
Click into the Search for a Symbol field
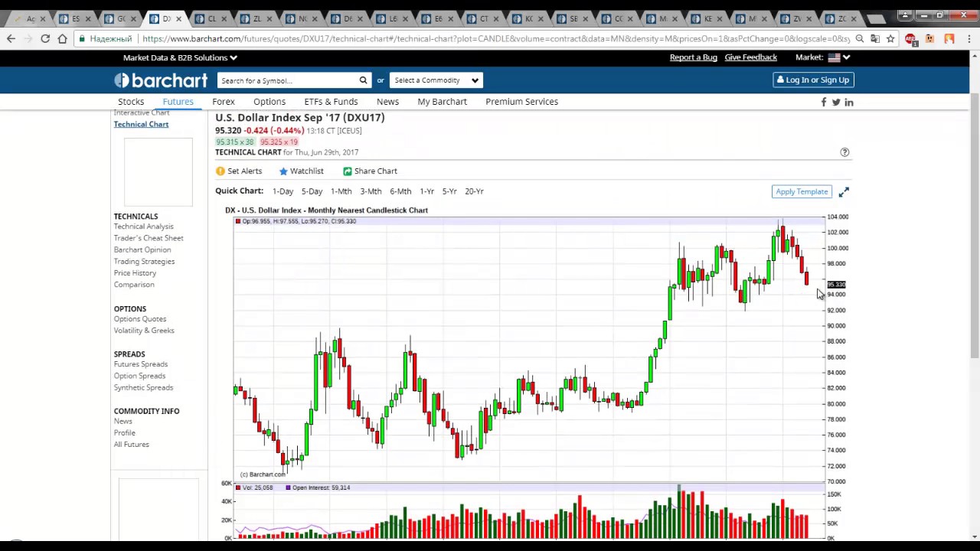287,80
